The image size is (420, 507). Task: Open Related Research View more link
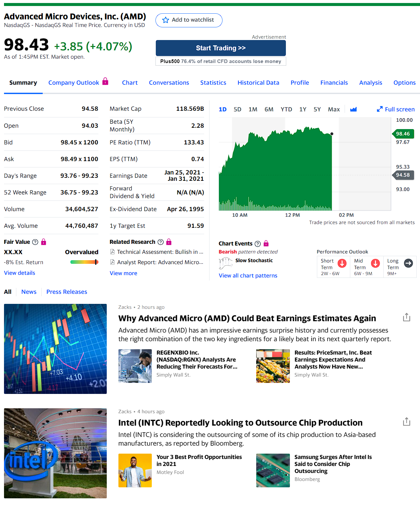tap(123, 273)
